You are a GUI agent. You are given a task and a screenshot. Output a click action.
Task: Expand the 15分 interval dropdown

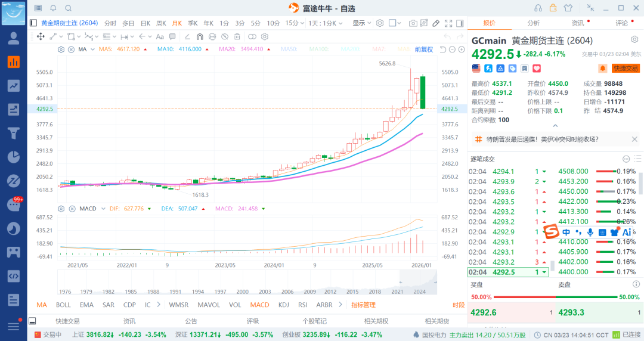pos(295,23)
